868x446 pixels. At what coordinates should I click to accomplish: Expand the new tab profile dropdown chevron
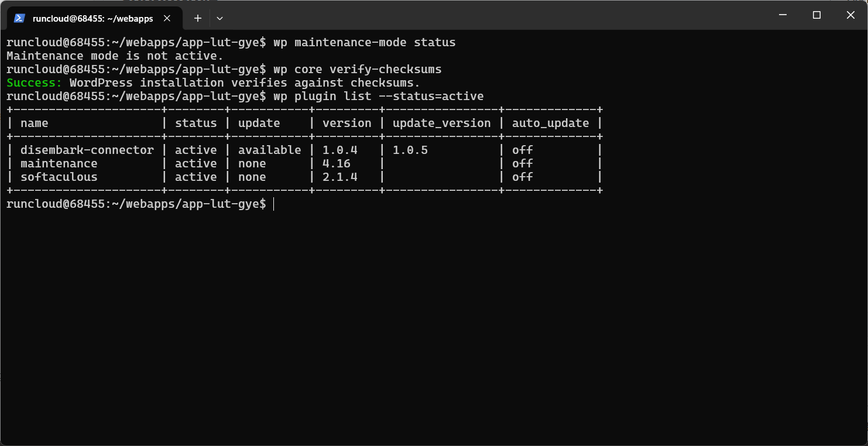[x=219, y=18]
